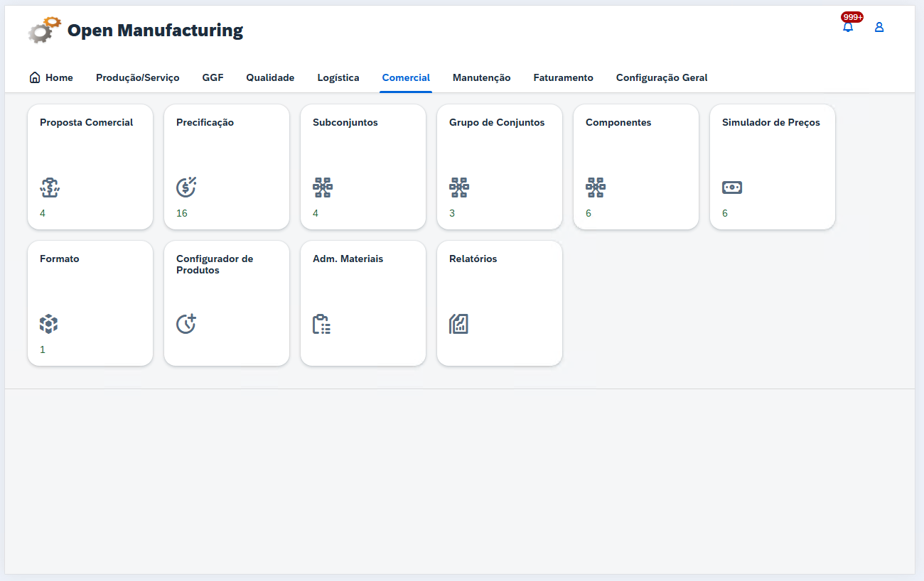Click the Manutenção tab

click(x=481, y=77)
